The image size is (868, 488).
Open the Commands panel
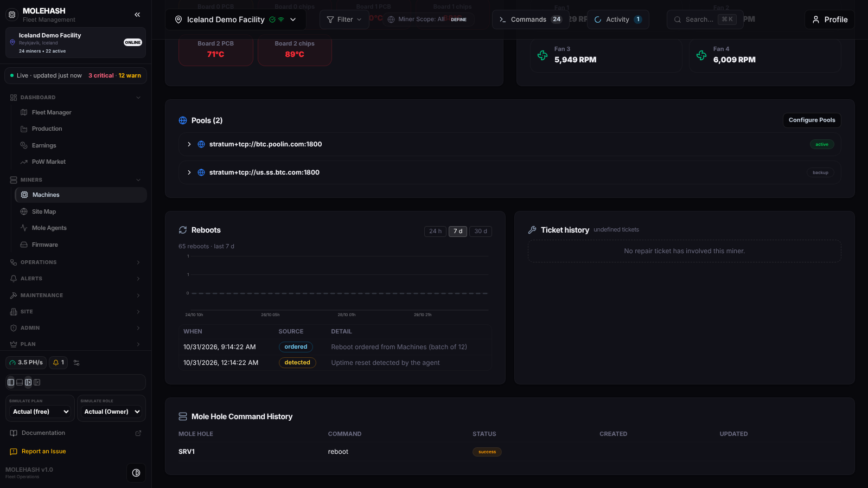(531, 20)
